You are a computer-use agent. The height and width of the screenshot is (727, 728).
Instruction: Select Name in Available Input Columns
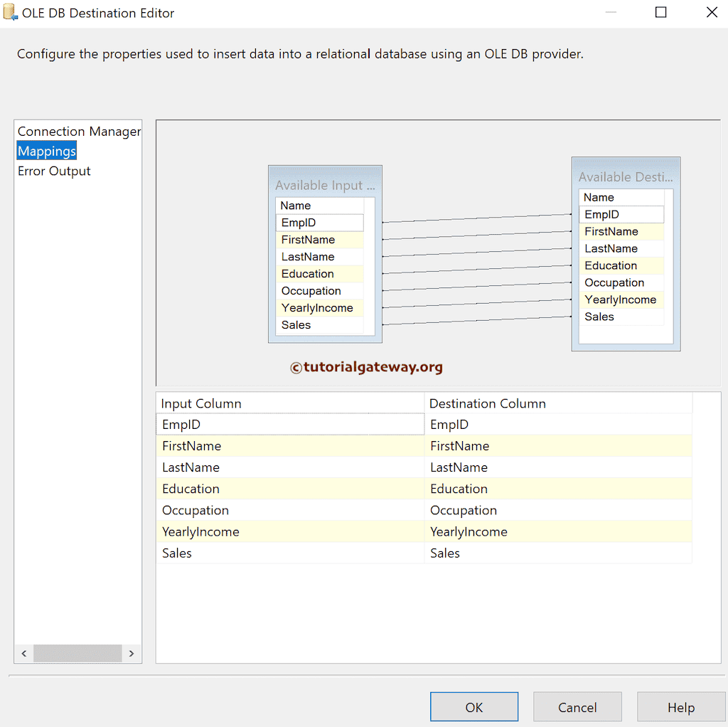319,205
